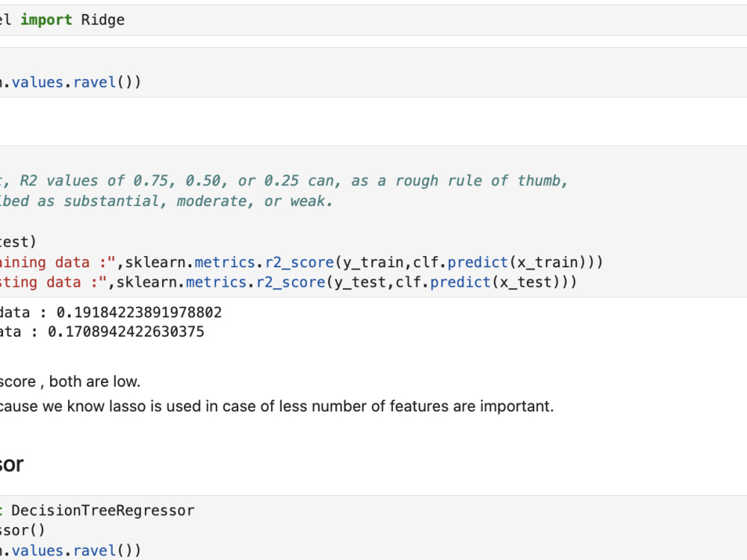The image size is (747, 560).
Task: Click the first 'values.ravel()' code line
Action: click(x=70, y=82)
